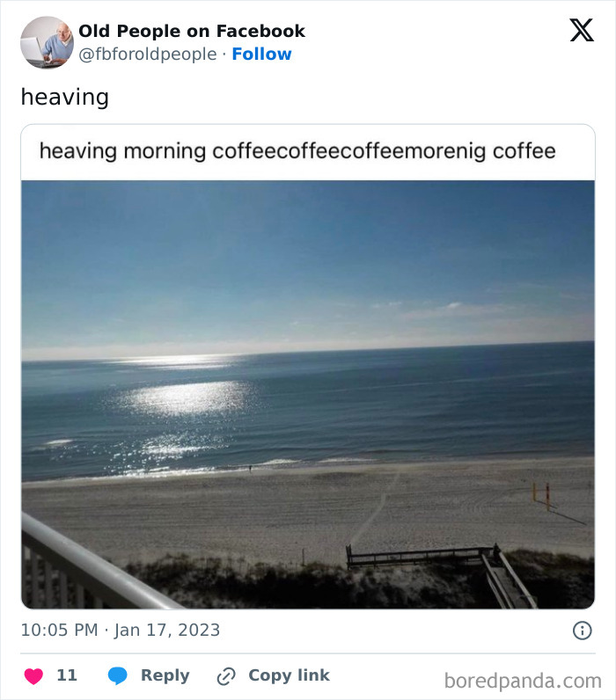Open the tweet info circle icon
Screen dimensions: 616x700
tap(582, 631)
